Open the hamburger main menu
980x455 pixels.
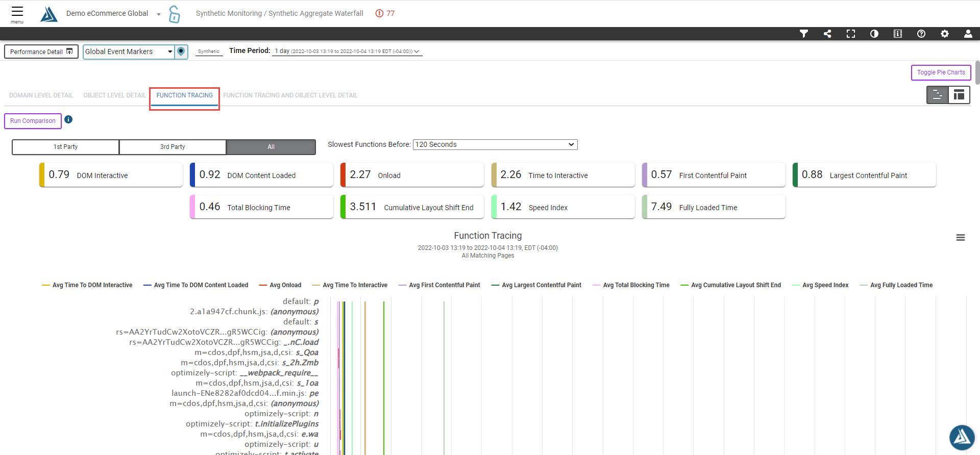pyautogui.click(x=17, y=13)
